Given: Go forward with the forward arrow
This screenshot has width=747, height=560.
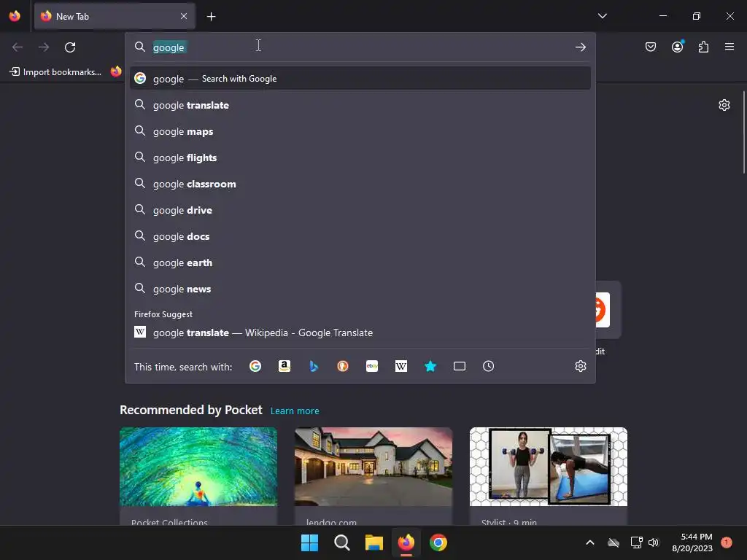Looking at the screenshot, I should coord(44,47).
